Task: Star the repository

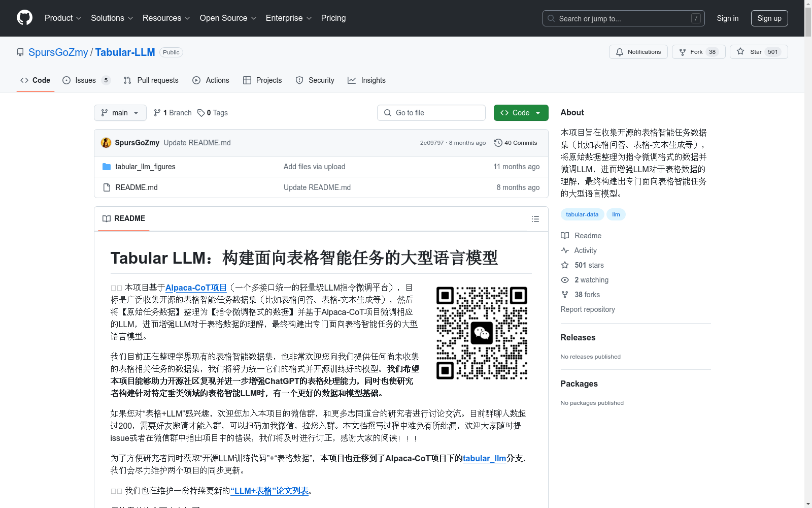Action: [x=759, y=52]
